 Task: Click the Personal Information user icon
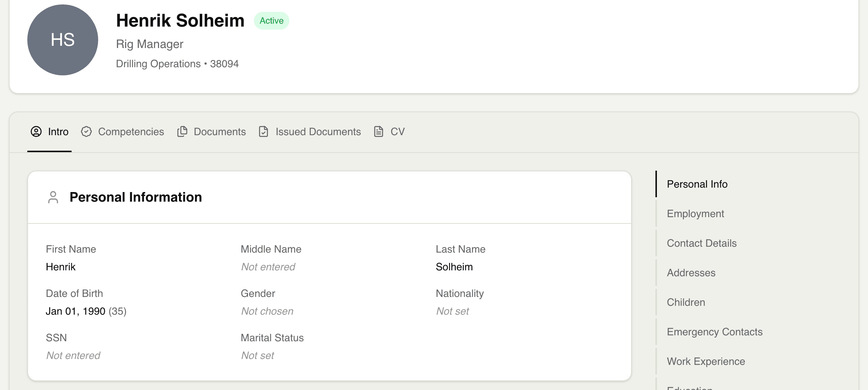coord(53,197)
